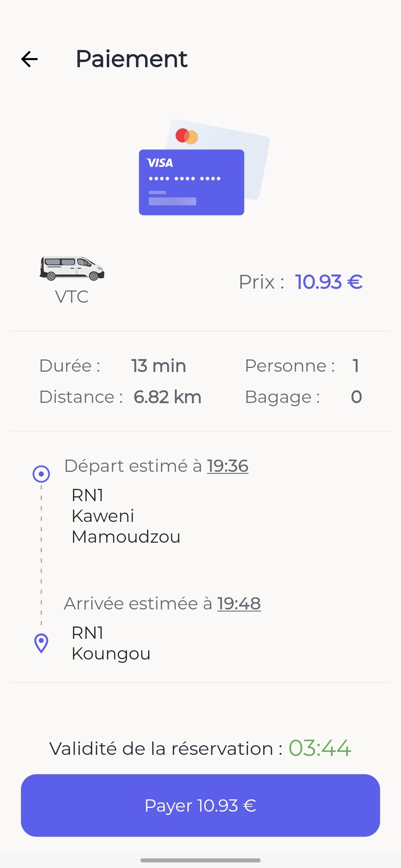Open the departure time 19:36 link
The image size is (401, 868).
point(228,466)
